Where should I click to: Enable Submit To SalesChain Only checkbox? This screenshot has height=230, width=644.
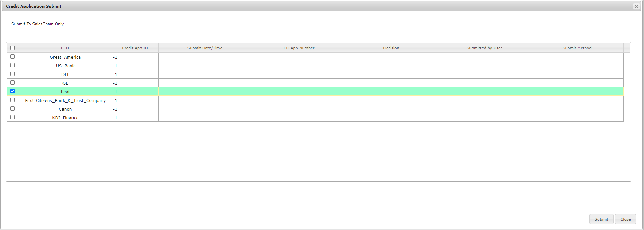pos(8,23)
